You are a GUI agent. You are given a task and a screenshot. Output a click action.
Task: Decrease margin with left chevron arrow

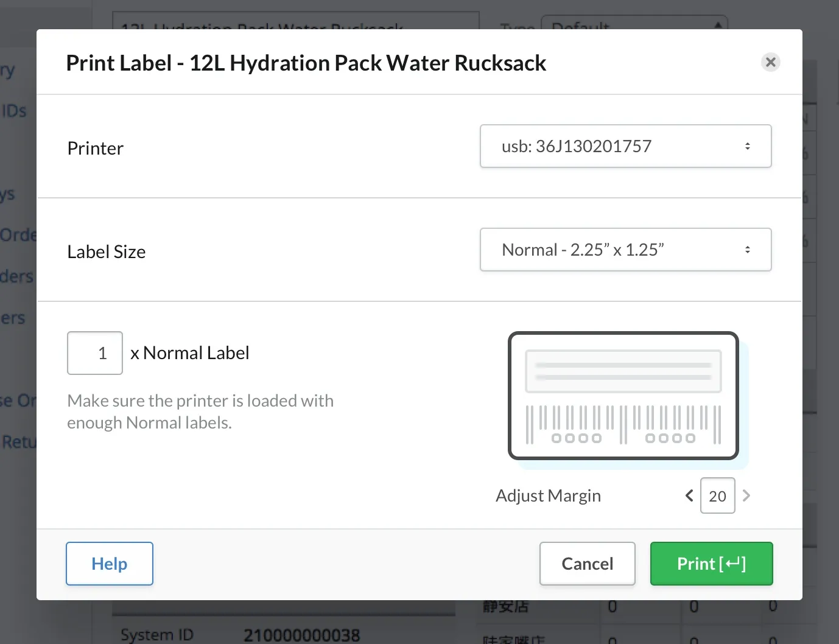[x=689, y=495]
